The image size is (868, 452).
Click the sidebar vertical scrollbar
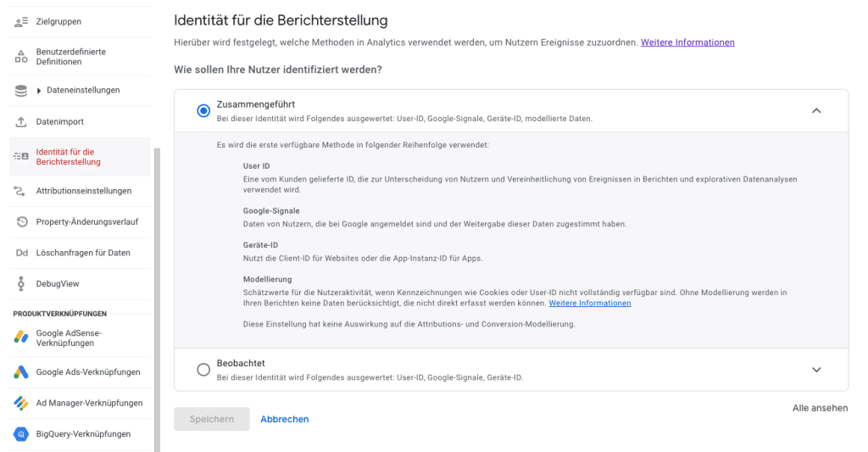[x=157, y=299]
